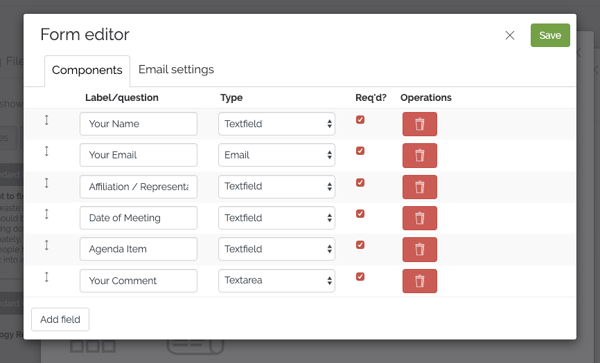Delete the Your Name field row
This screenshot has width=600, height=363.
tap(419, 124)
